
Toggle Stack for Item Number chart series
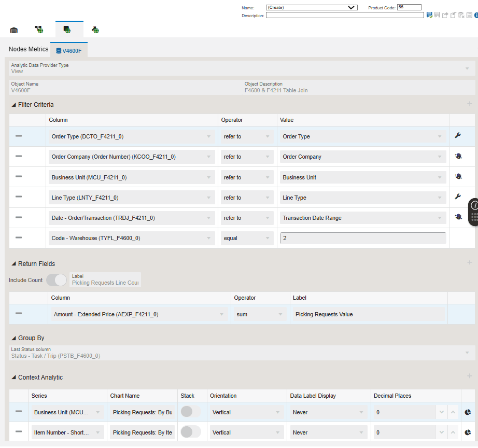(x=190, y=432)
